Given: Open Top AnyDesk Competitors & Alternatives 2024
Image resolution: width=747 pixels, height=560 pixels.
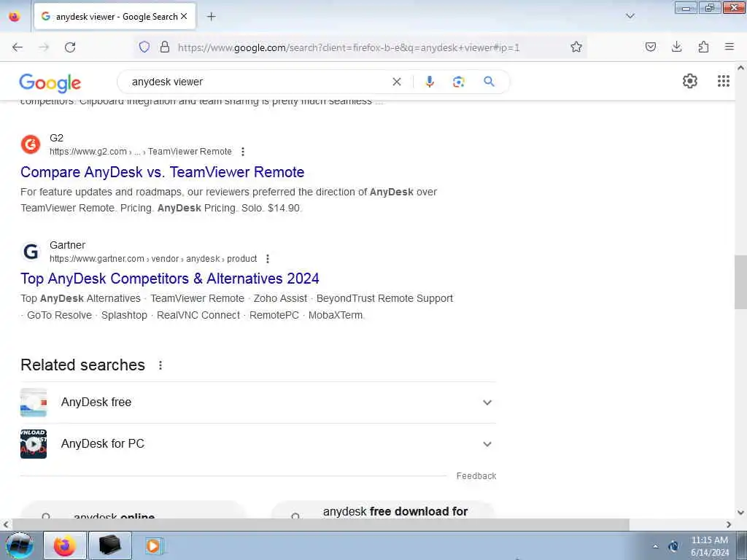Looking at the screenshot, I should (169, 279).
